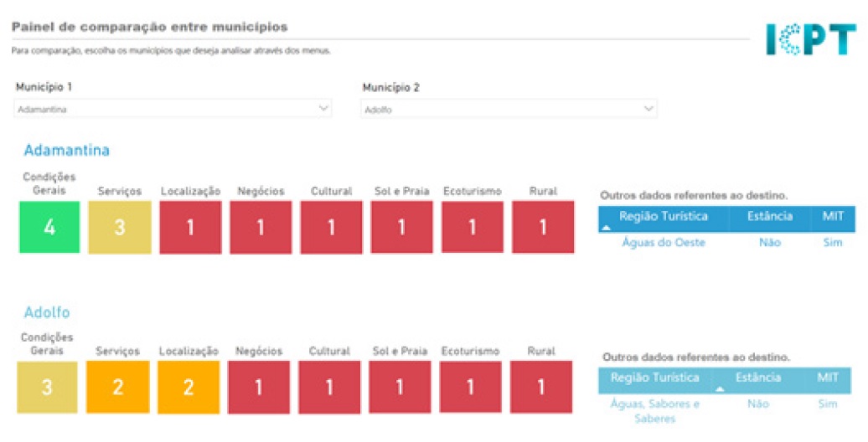Sort by Estância column in Adamantina table
This screenshot has width=868, height=442.
click(x=768, y=217)
